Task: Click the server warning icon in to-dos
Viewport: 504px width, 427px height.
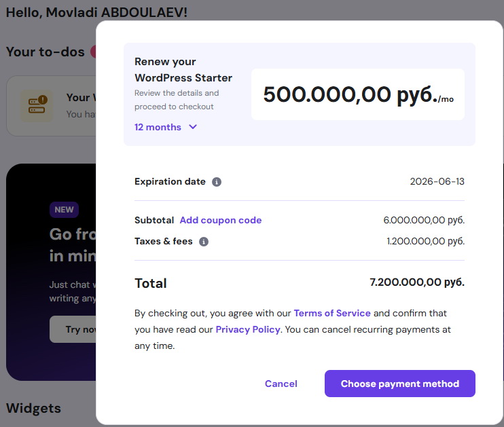Action: (37, 105)
